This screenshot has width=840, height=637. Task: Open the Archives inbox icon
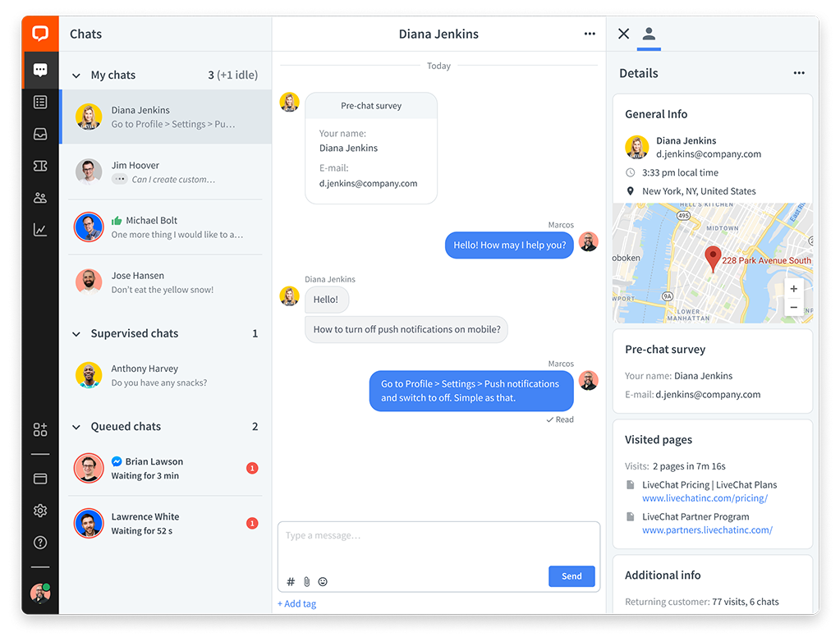point(40,134)
